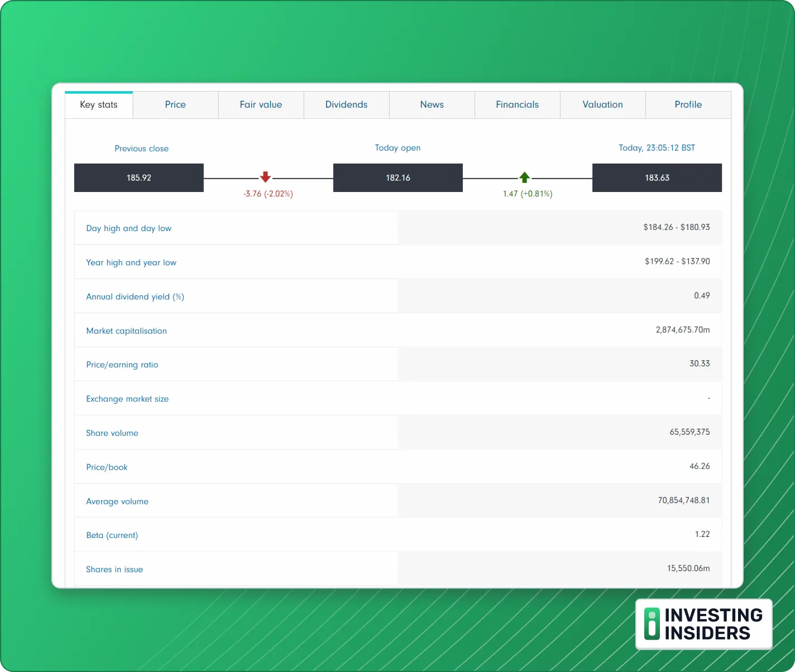Viewport: 795px width, 672px height.
Task: Open the Profile tab
Action: [x=688, y=105]
